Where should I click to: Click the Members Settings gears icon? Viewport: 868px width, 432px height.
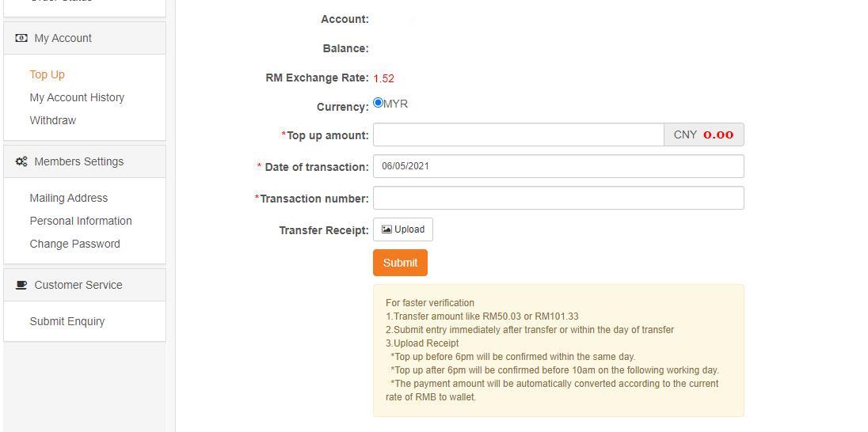tap(21, 161)
